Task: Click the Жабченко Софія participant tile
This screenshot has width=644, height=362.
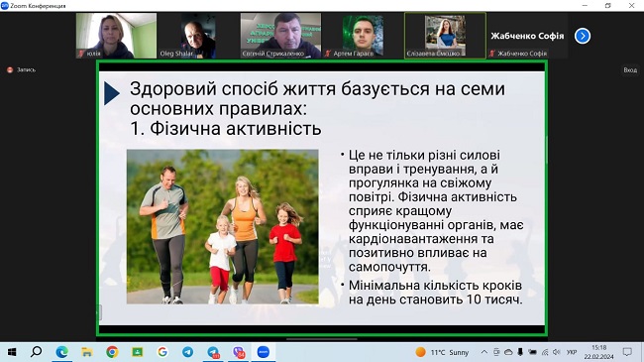Action: pyautogui.click(x=527, y=36)
